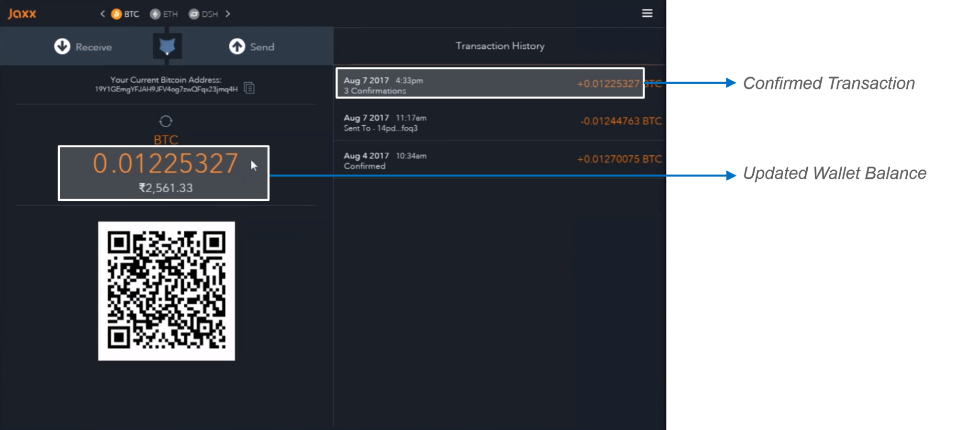Viewport: 980px width, 430px height.
Task: Click the Jaxx logo
Action: (22, 13)
